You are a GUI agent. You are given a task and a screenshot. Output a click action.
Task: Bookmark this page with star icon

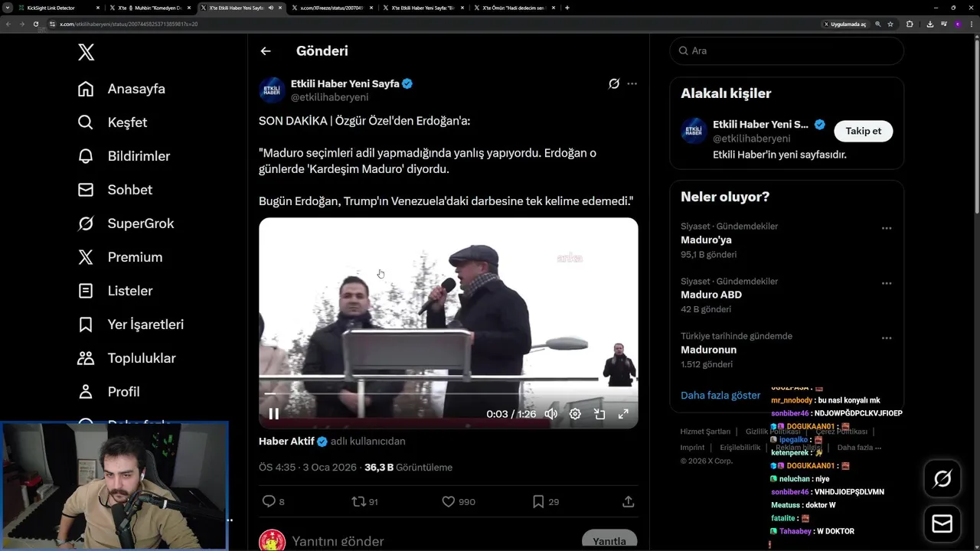pos(890,24)
